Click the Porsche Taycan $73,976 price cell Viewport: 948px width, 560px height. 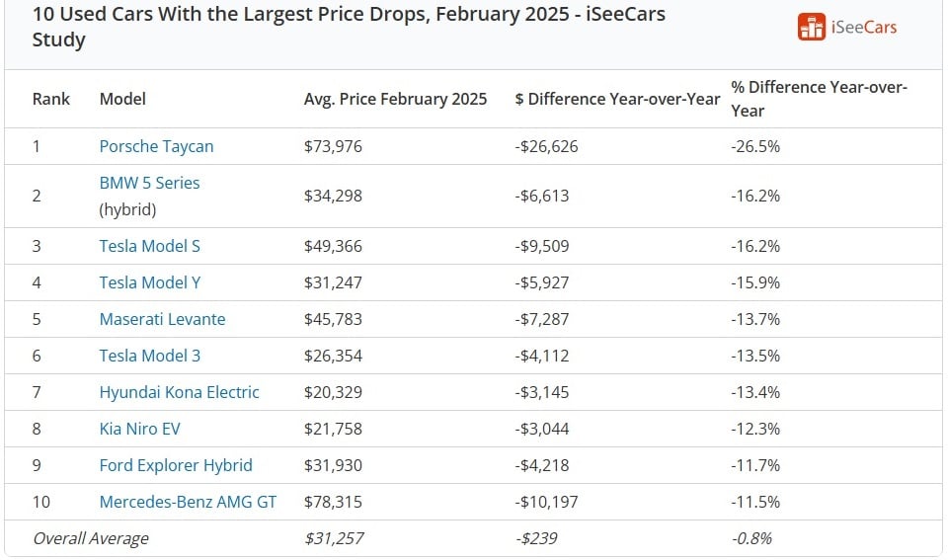pos(333,146)
